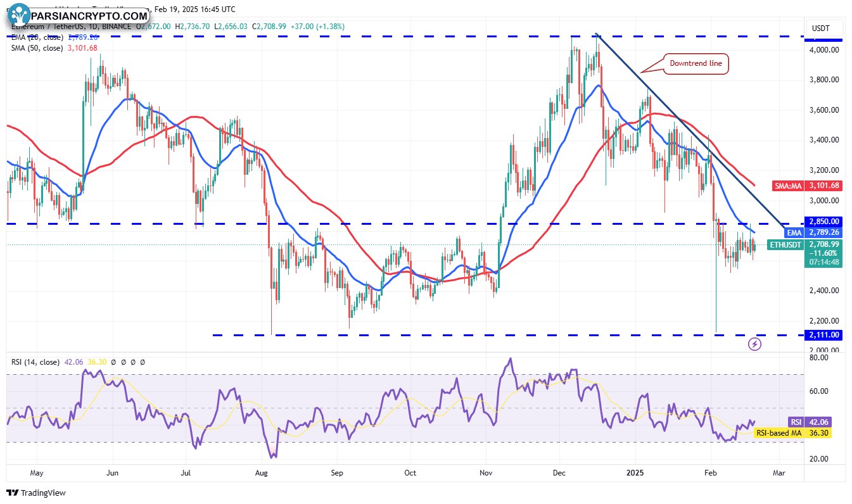Click the May label on the time axis
The width and height of the screenshot is (852, 504).
point(37,473)
